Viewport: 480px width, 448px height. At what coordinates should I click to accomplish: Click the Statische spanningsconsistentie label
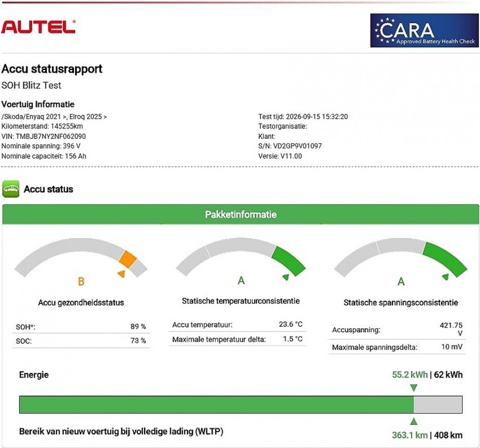[x=400, y=302]
